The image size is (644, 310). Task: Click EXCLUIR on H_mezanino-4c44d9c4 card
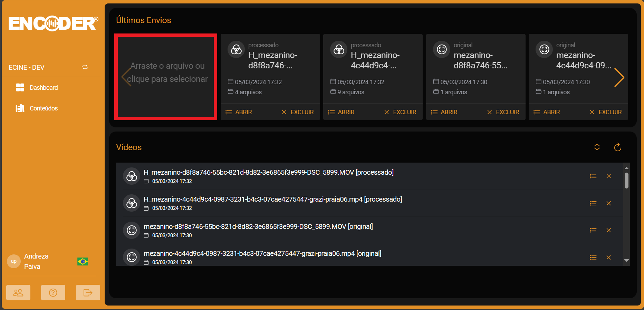click(x=400, y=112)
